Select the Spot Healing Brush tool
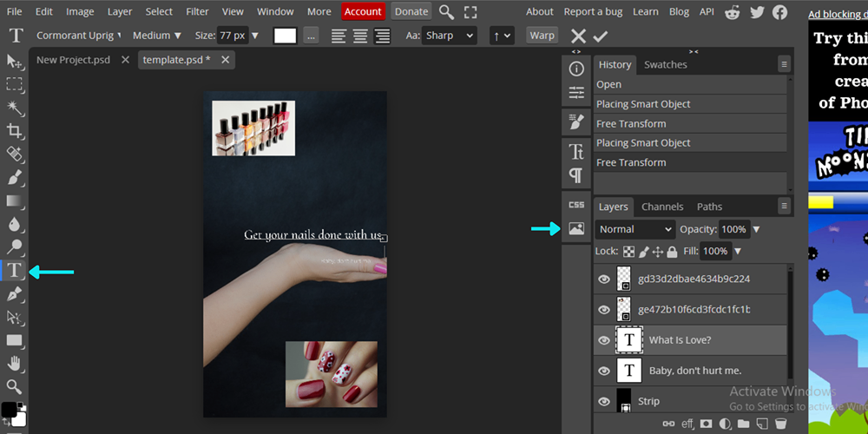The height and width of the screenshot is (434, 868). tap(14, 154)
